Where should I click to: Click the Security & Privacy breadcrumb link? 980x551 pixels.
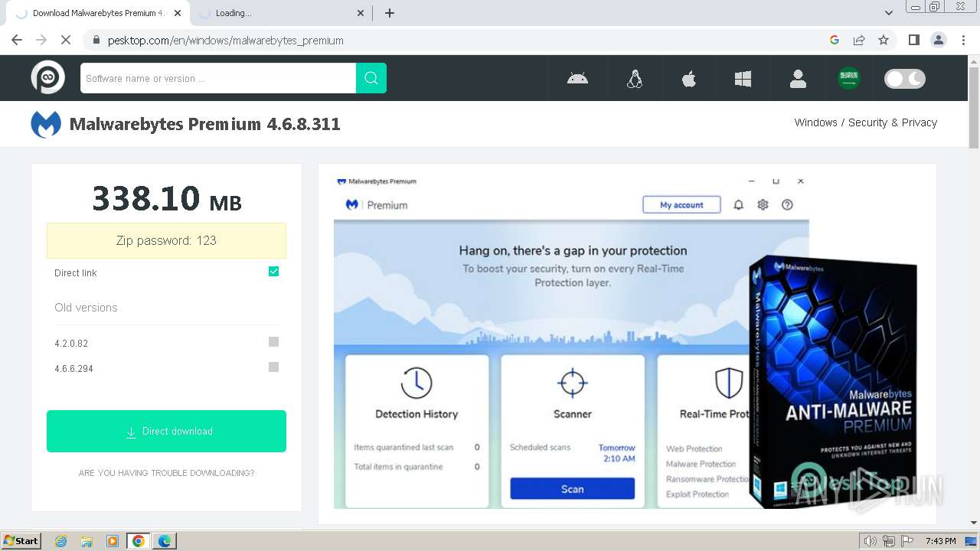pos(892,122)
